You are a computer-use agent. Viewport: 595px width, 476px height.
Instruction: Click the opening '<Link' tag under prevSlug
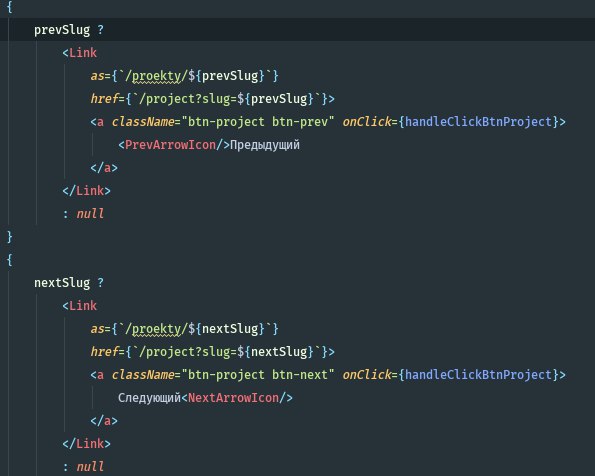pyautogui.click(x=80, y=53)
